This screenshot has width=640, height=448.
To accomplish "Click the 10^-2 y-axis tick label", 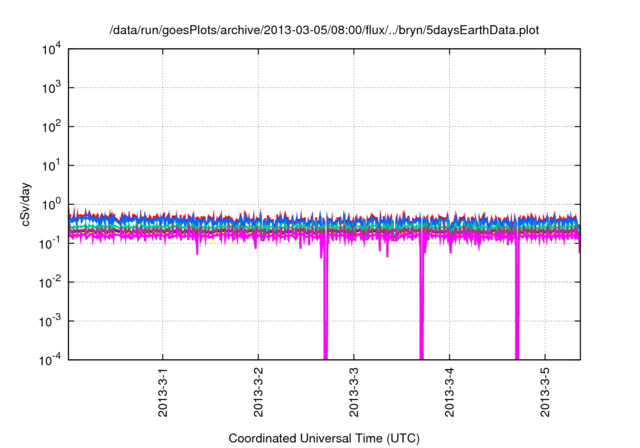I will coord(51,282).
